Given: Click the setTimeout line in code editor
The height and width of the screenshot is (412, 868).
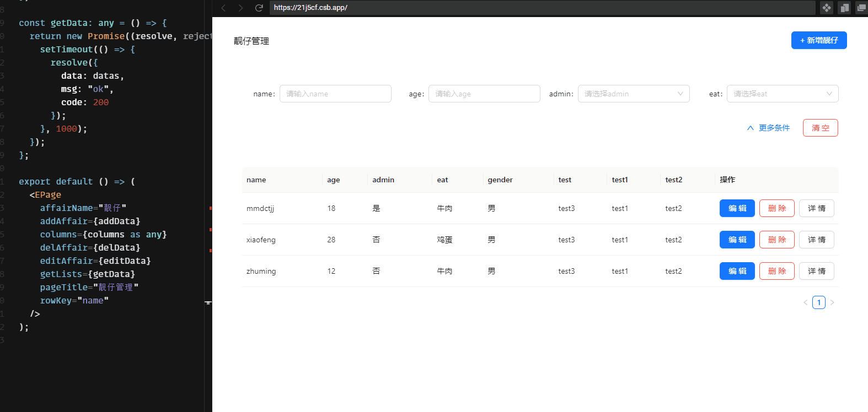Looking at the screenshot, I should point(87,49).
